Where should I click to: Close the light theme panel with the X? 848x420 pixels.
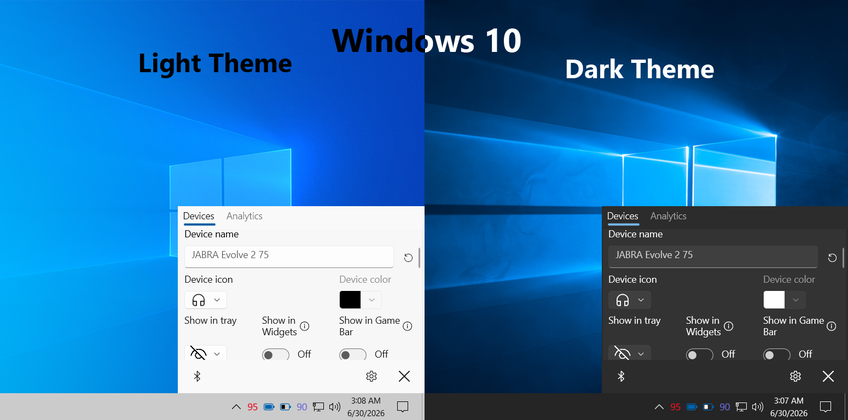click(404, 376)
